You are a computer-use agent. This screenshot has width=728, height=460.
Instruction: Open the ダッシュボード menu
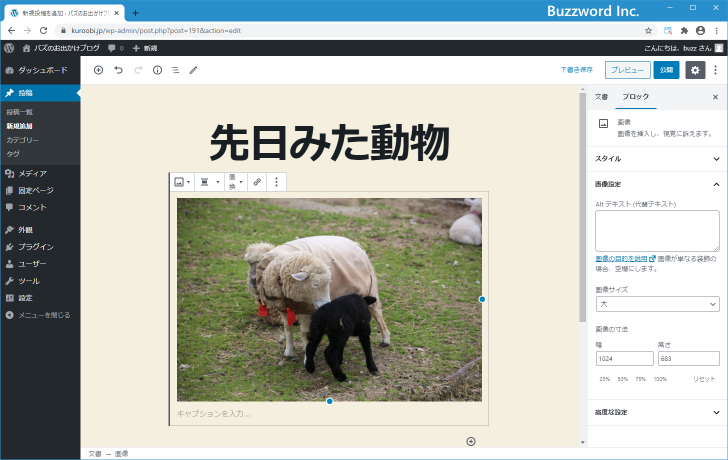(40, 70)
